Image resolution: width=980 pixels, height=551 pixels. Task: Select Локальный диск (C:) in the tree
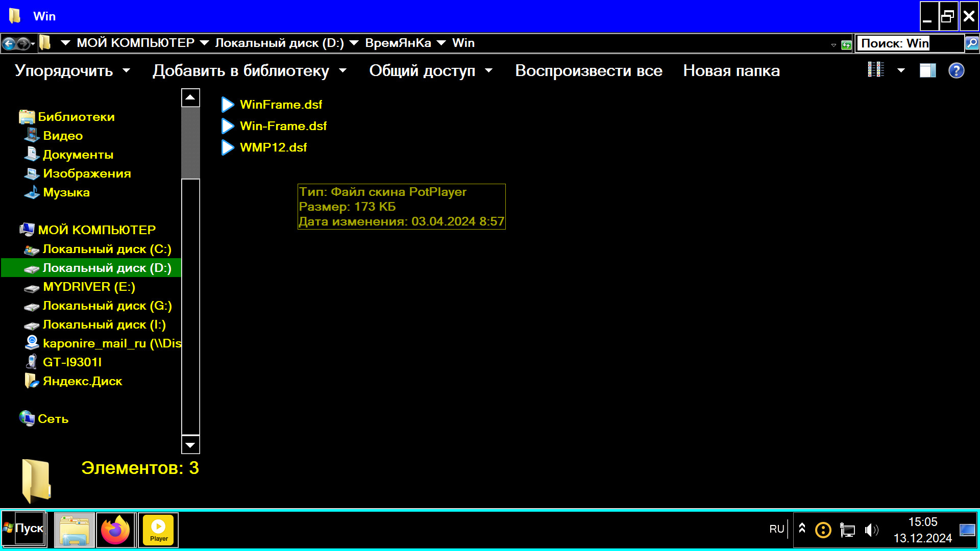pyautogui.click(x=107, y=249)
